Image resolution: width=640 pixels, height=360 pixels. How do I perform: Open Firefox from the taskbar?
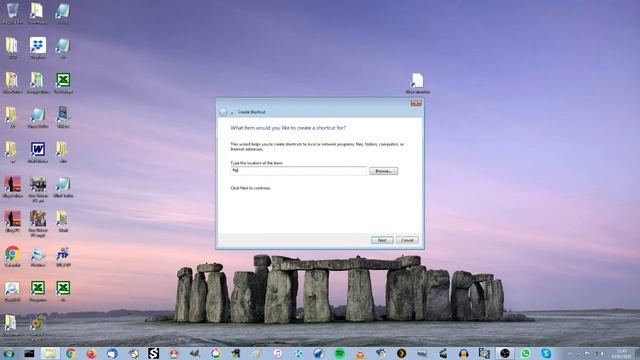pos(91,353)
